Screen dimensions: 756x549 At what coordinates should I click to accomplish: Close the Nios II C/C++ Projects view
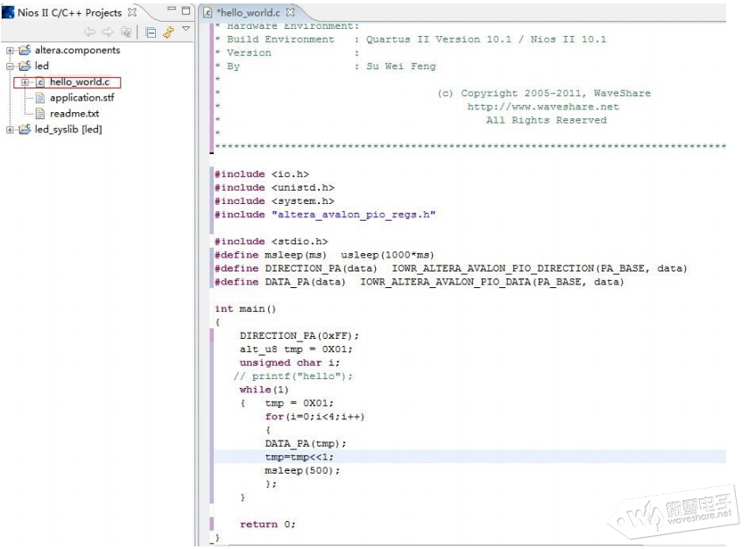point(132,12)
